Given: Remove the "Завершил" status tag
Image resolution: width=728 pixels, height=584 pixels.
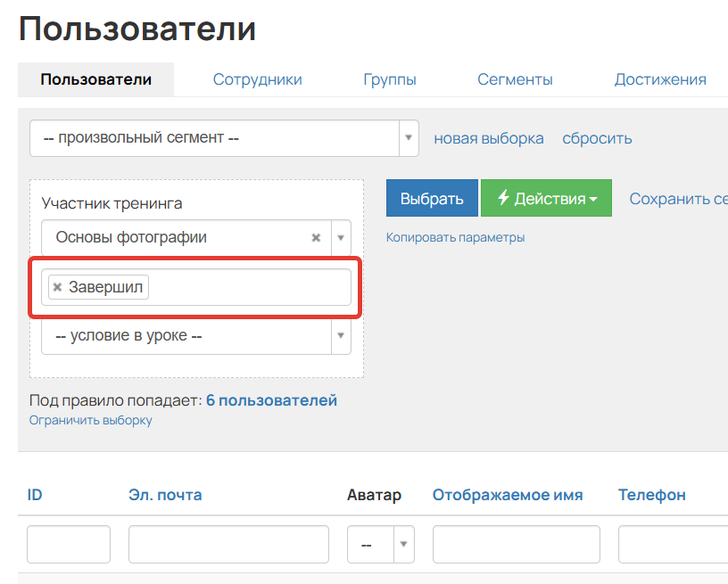Looking at the screenshot, I should coord(56,287).
